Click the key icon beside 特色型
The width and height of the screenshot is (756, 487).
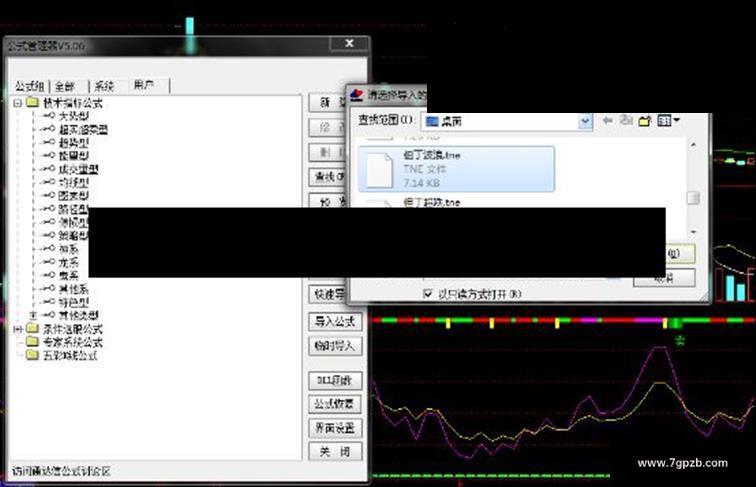[48, 302]
